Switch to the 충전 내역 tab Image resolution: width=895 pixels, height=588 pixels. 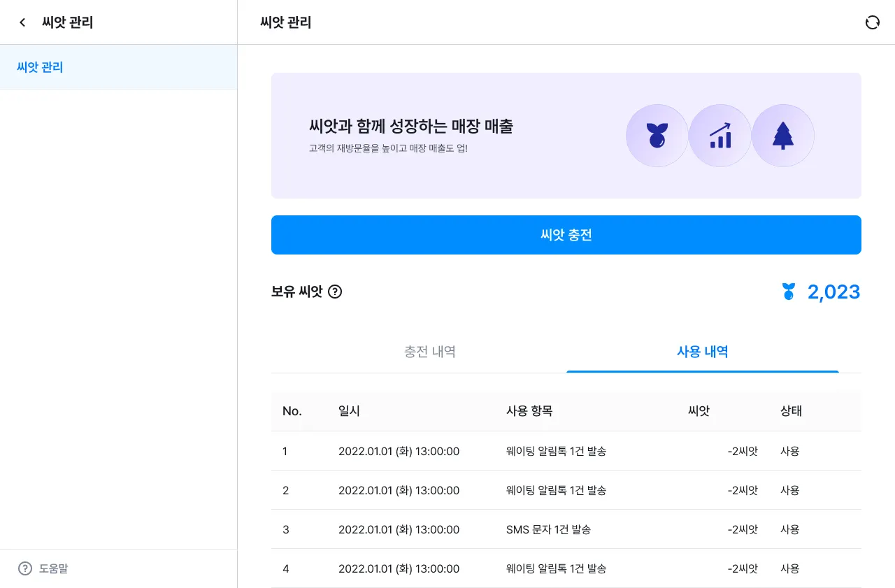tap(429, 352)
